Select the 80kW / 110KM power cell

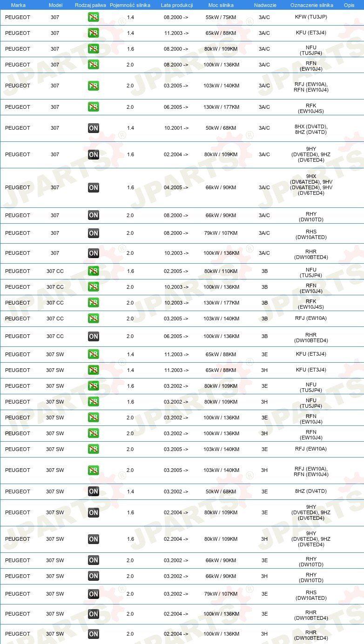pos(221,271)
